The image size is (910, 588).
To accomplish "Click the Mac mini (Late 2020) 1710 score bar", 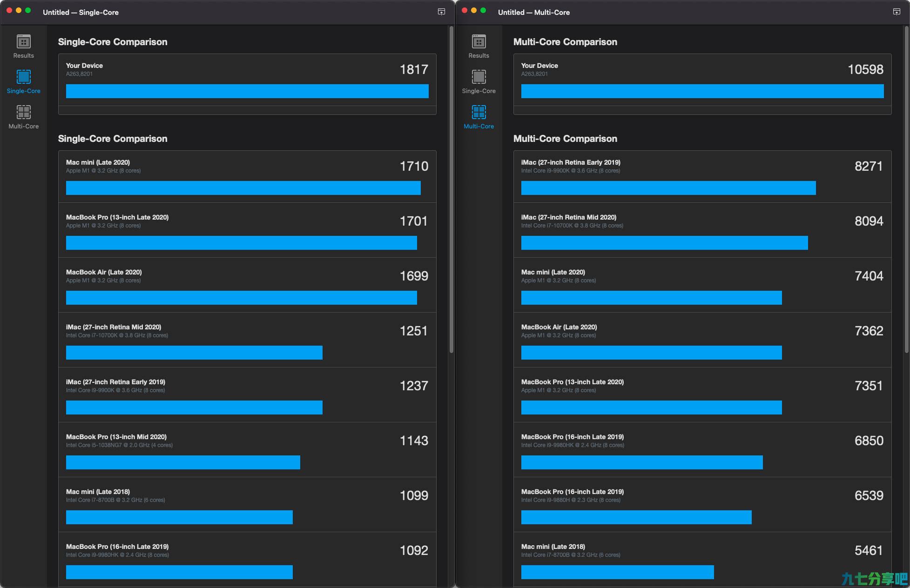I will [243, 188].
